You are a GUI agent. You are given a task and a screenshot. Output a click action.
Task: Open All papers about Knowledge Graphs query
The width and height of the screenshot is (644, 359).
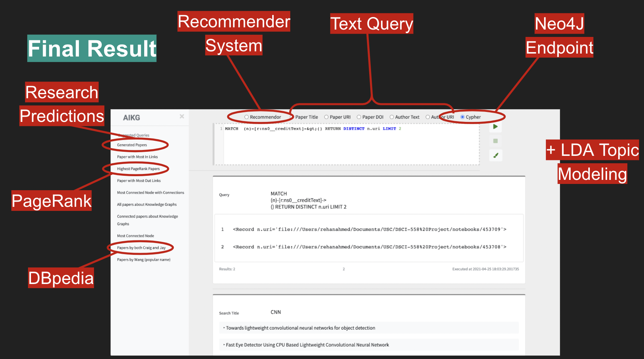(147, 204)
